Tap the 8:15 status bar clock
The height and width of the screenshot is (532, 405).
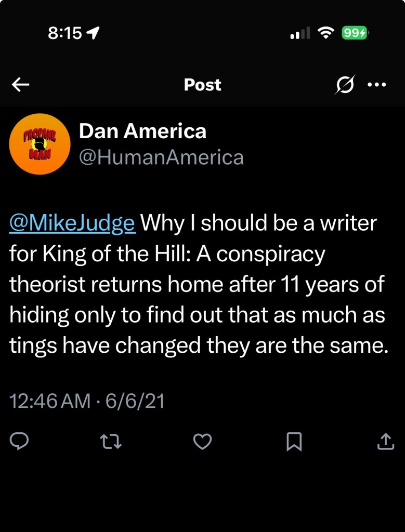65,33
